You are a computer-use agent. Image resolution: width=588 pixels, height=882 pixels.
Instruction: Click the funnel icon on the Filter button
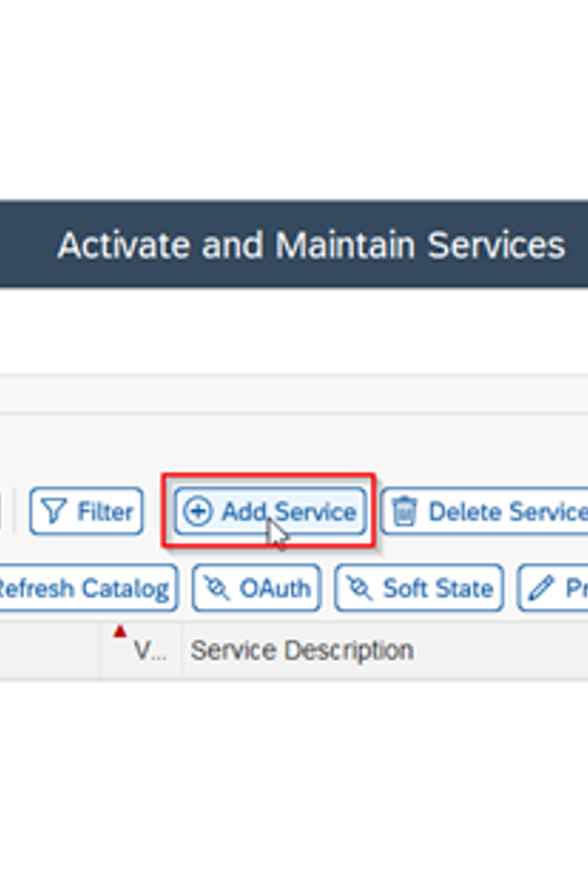pyautogui.click(x=53, y=511)
